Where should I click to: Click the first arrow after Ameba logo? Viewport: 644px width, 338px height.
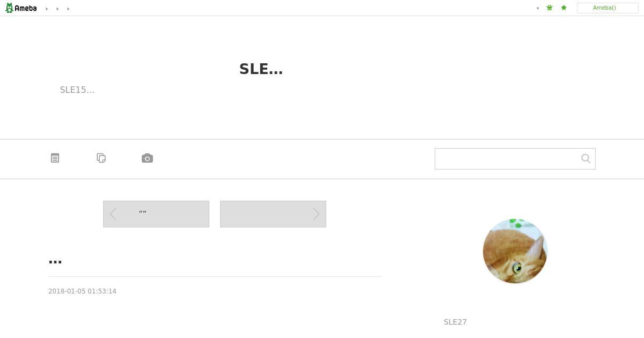point(47,9)
